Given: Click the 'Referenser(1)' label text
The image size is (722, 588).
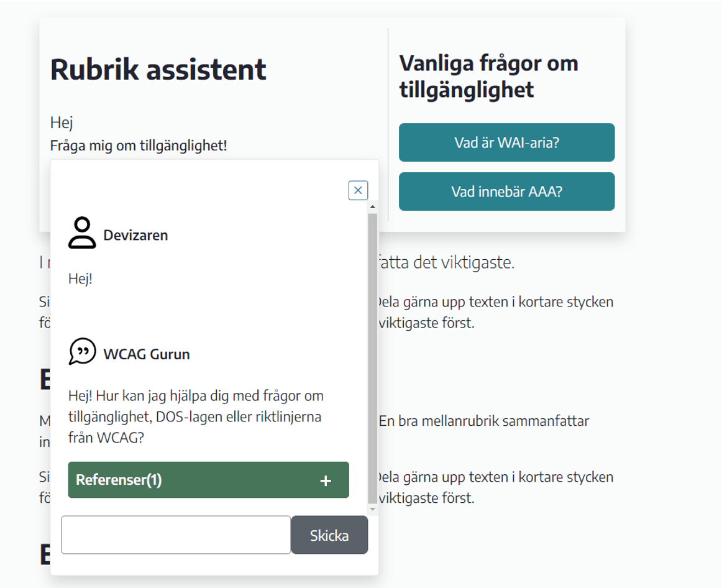Looking at the screenshot, I should click(x=119, y=480).
